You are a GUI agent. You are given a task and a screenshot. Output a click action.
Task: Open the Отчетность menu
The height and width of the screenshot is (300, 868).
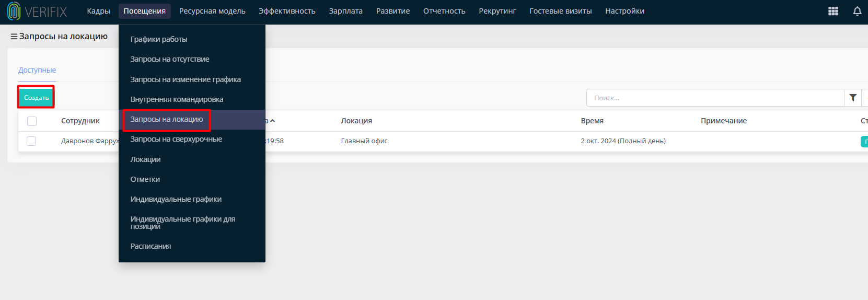tap(444, 11)
